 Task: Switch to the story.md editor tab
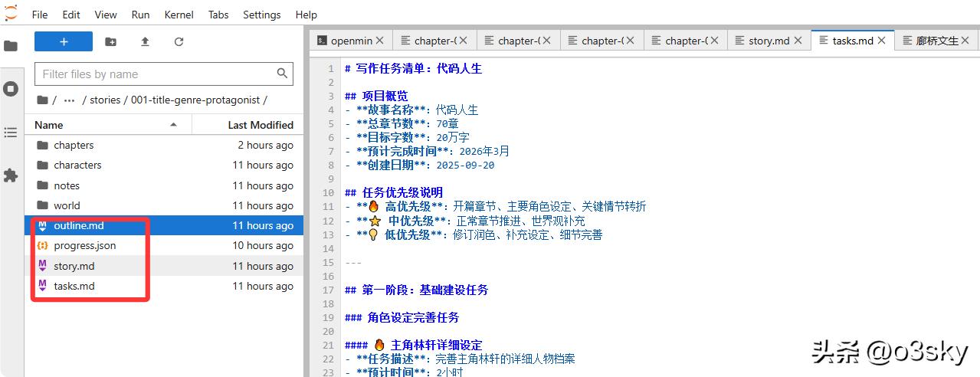[x=769, y=41]
